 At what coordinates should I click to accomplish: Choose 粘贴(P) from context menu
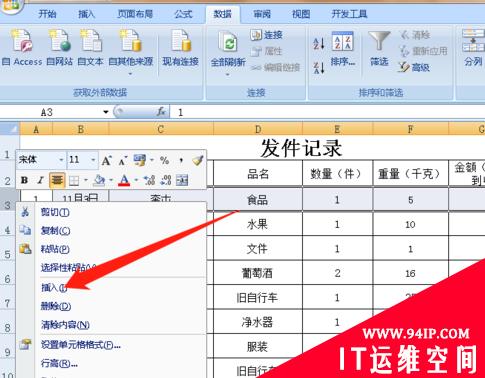[x=111, y=249]
